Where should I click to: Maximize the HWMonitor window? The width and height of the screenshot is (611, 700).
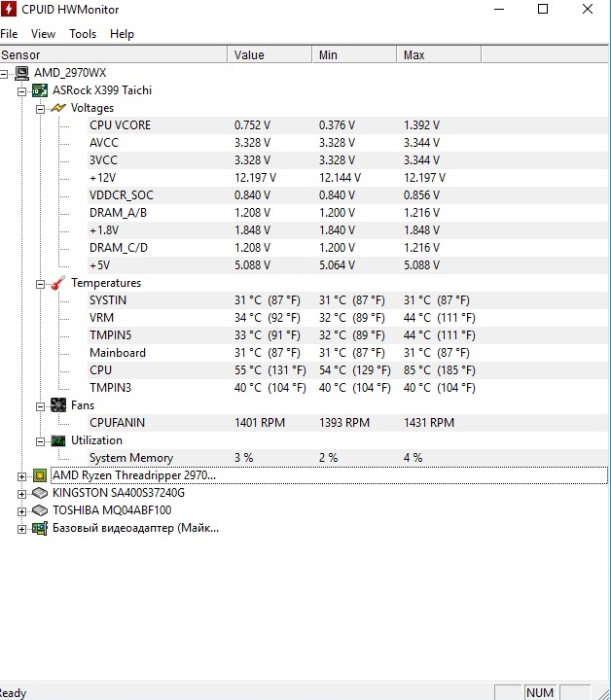tap(543, 9)
